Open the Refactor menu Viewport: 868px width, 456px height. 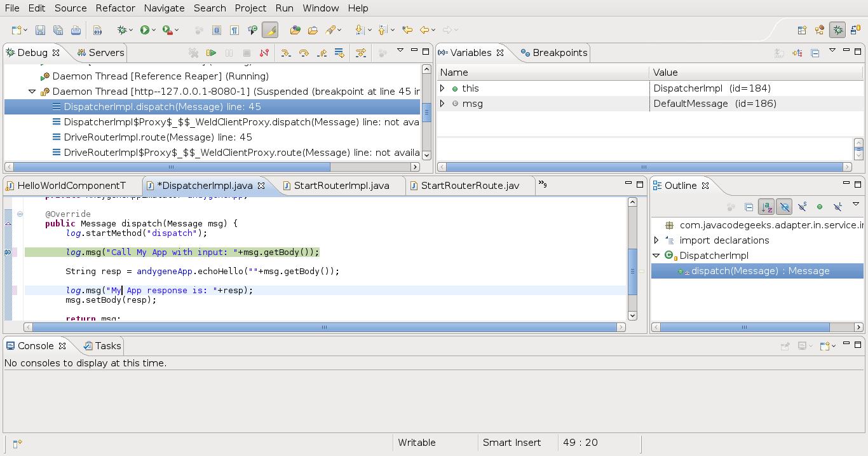115,8
